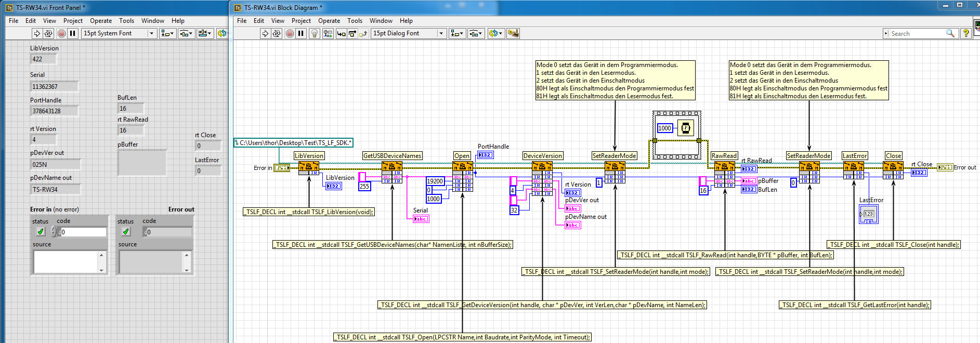Image resolution: width=980 pixels, height=343 pixels.
Task: Toggle Error in status boolean
Action: [41, 232]
